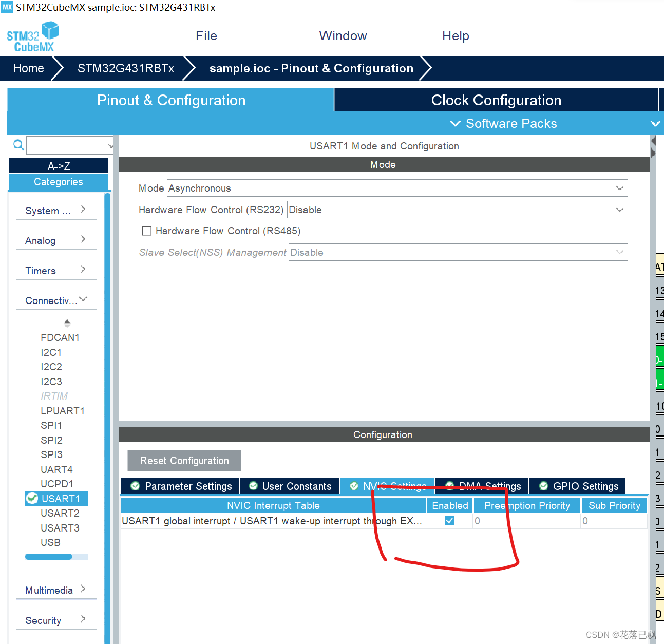Click the User Constants tab check icon
Image resolution: width=664 pixels, height=644 pixels.
coord(253,486)
